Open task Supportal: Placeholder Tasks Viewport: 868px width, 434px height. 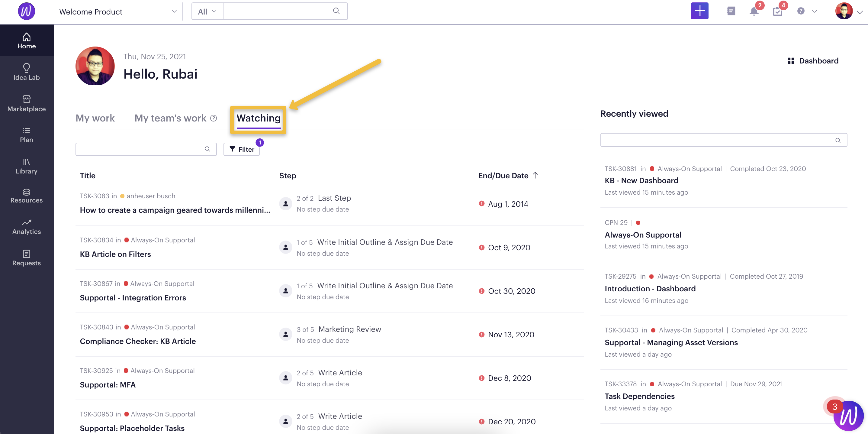coord(132,428)
